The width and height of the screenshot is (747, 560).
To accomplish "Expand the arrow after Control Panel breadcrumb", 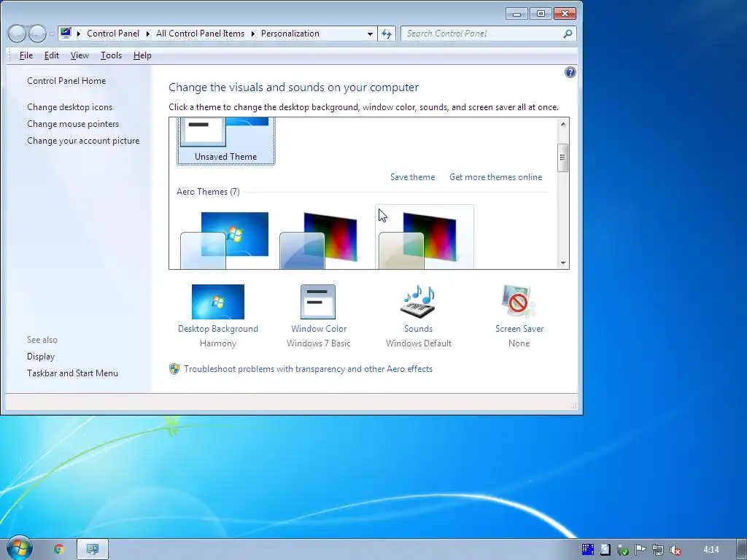I will pos(147,34).
